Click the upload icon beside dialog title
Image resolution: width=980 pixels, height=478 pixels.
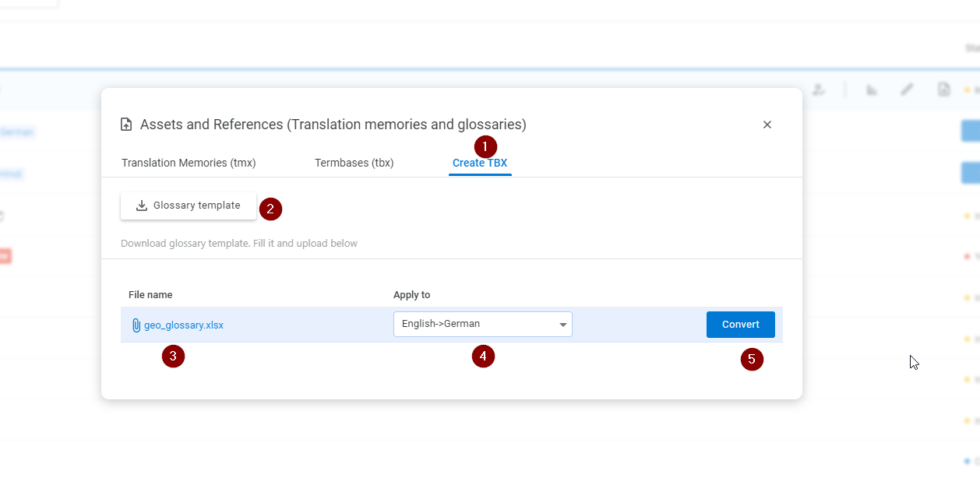click(126, 125)
